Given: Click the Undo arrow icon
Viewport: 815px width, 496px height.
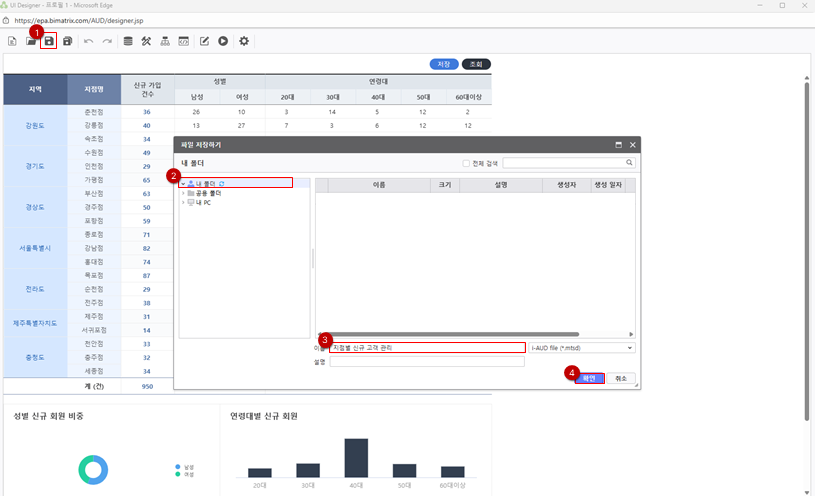Looking at the screenshot, I should [x=89, y=41].
